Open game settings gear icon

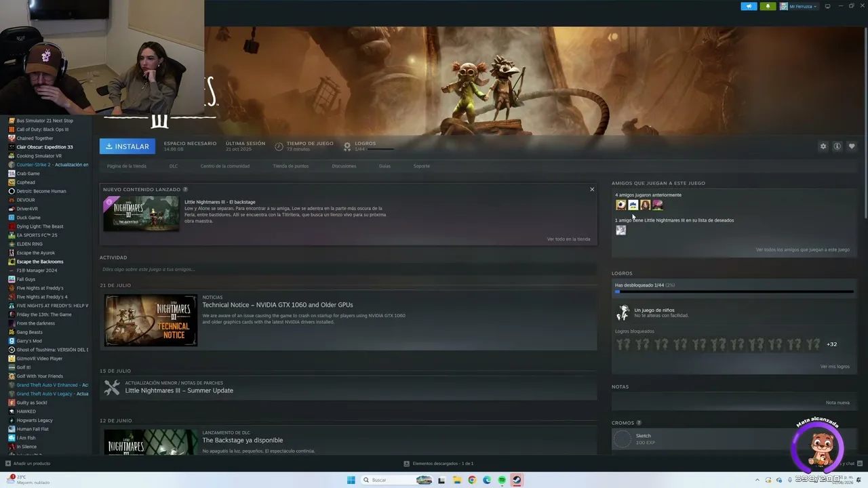coord(823,146)
